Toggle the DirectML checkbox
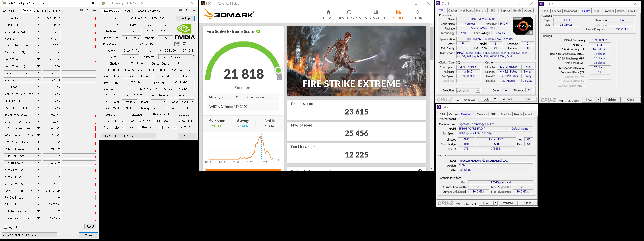 click(x=179, y=121)
